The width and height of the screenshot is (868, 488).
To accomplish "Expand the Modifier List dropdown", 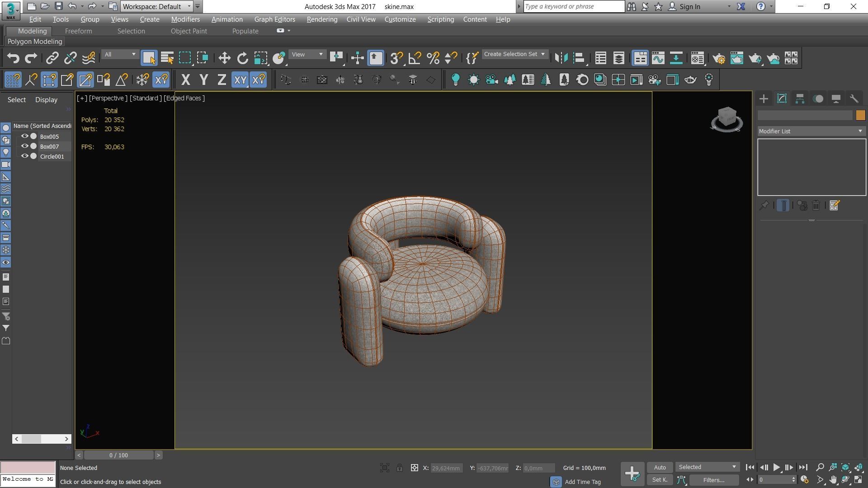I will click(x=811, y=131).
